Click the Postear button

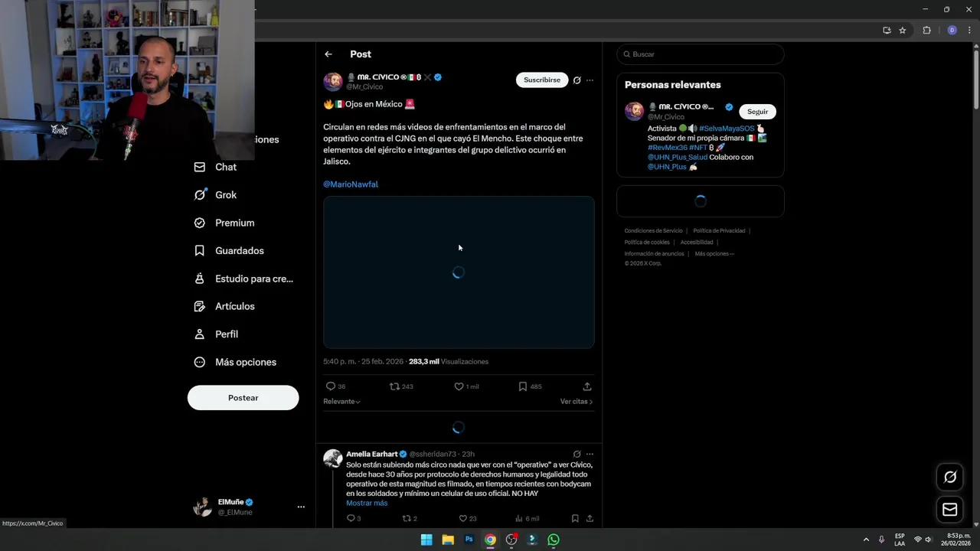(243, 398)
